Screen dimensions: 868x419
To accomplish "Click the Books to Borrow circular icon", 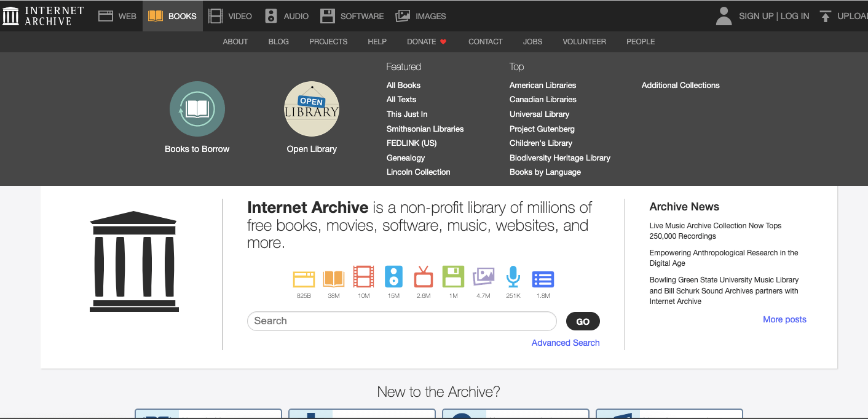I will 197,109.
